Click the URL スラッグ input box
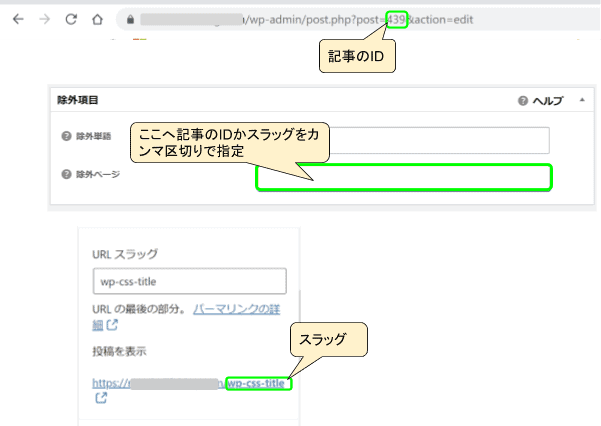The height and width of the screenshot is (426, 601). point(188,281)
